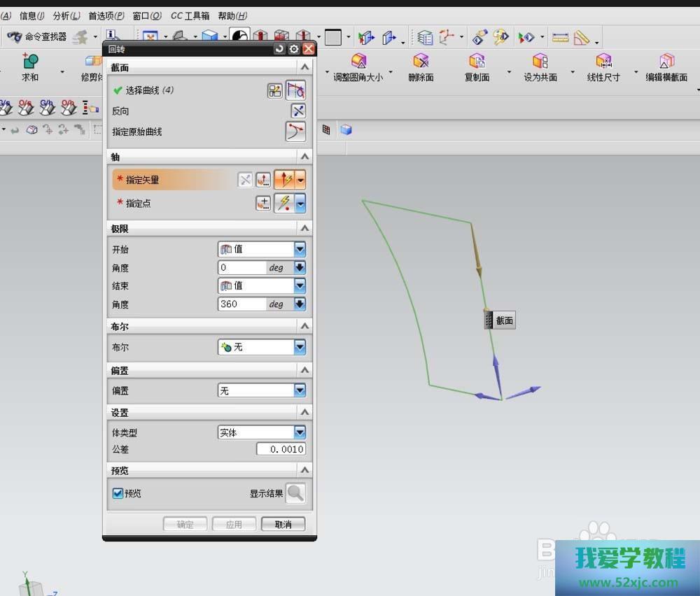Click the Show Result magnifier icon
The width and height of the screenshot is (700, 596).
295,493
